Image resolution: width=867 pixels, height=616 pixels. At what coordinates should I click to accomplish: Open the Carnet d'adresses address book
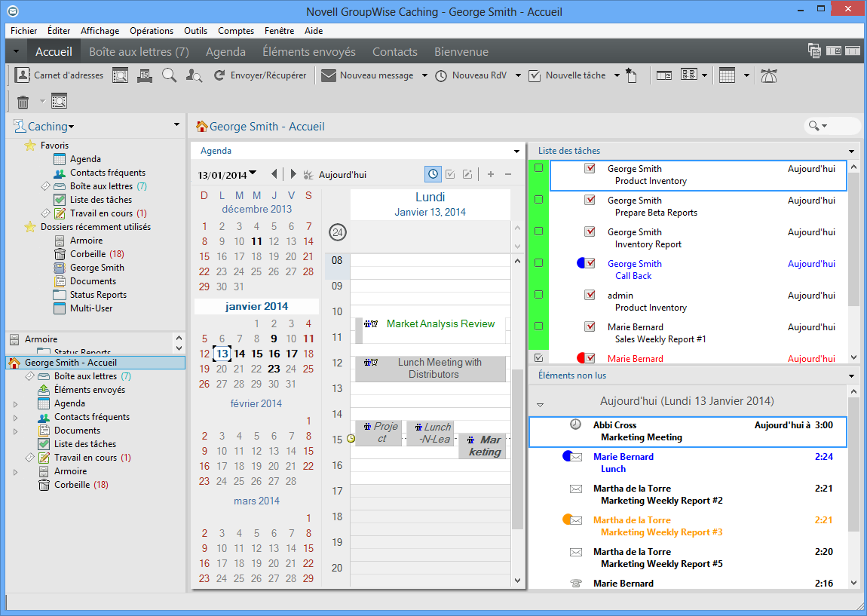click(59, 75)
